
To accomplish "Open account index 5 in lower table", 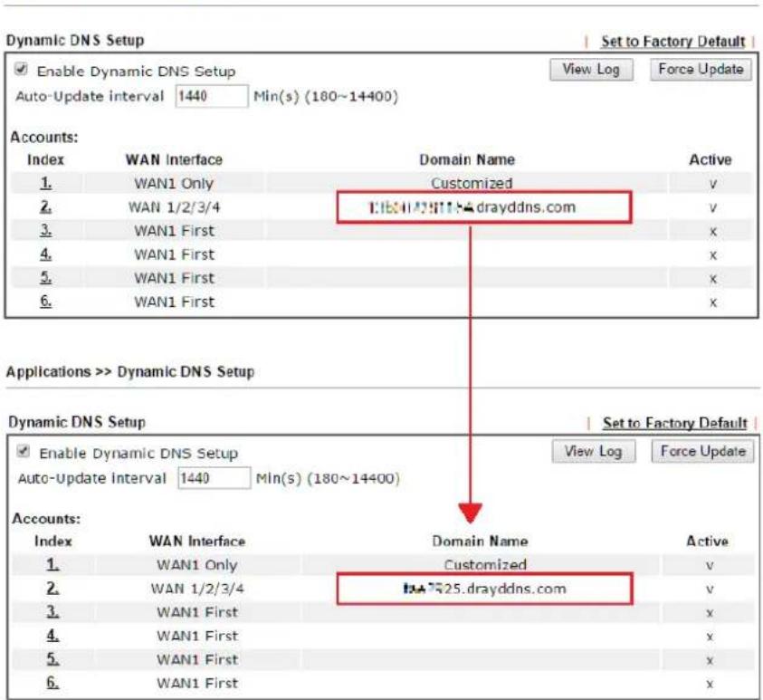I will [52, 659].
